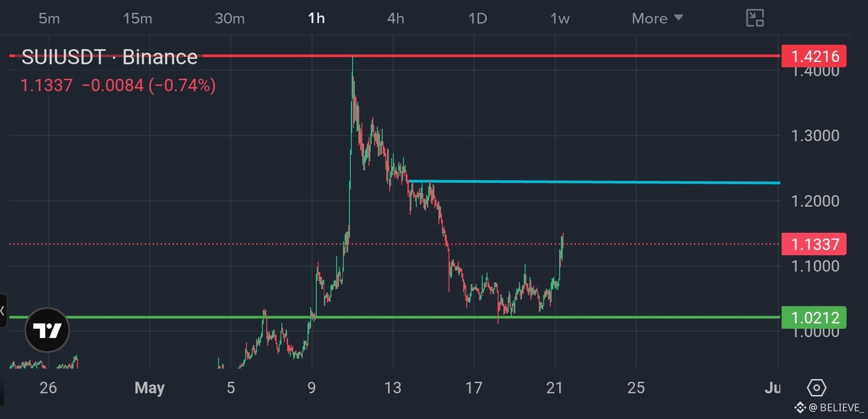This screenshot has height=419, width=868.
Task: Click the 21 date axis label
Action: point(554,388)
